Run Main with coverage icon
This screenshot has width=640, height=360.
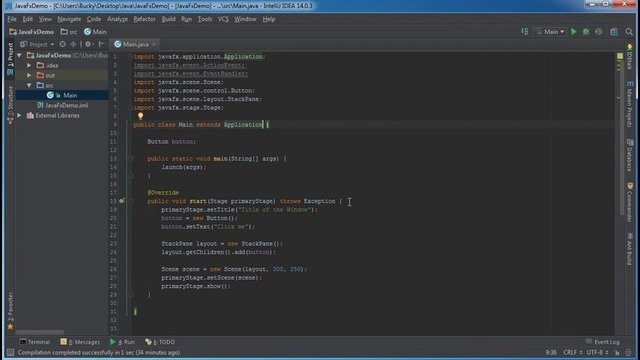tap(598, 32)
